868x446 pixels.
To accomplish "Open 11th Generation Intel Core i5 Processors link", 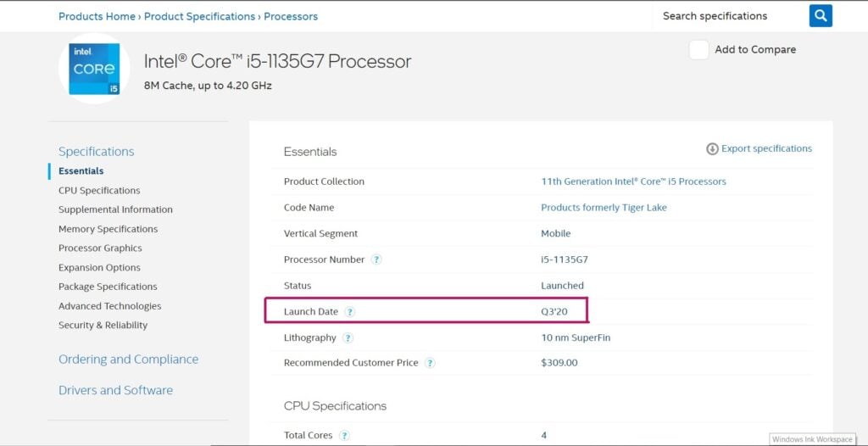I will coord(633,181).
